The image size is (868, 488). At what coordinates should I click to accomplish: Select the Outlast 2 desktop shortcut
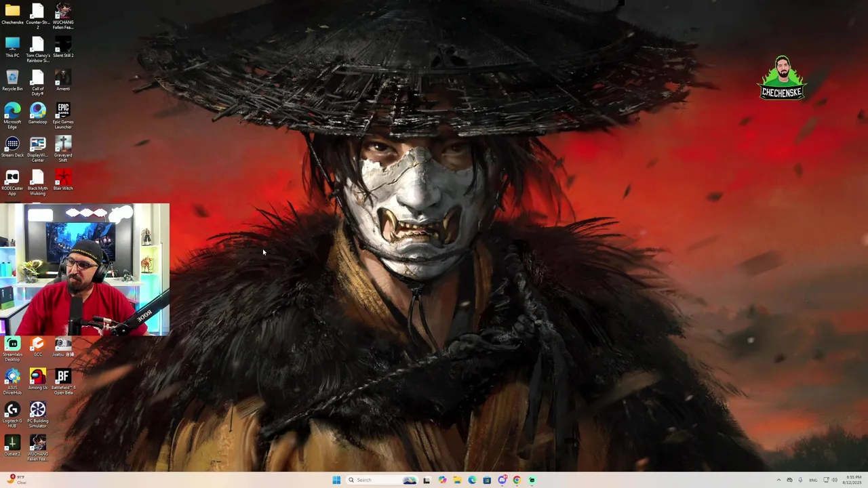(x=12, y=446)
